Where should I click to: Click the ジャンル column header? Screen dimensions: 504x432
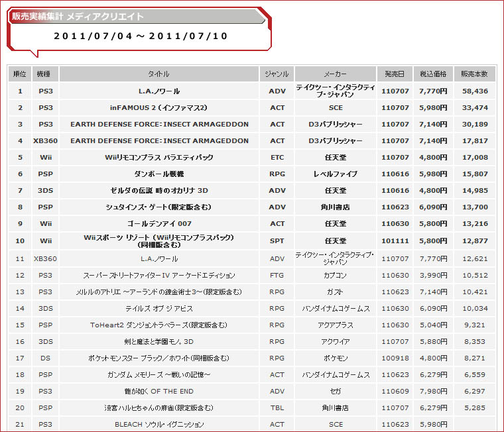tap(277, 74)
